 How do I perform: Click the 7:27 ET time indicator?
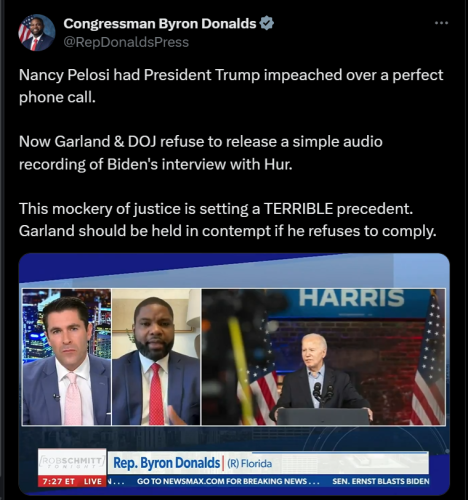pos(58,481)
